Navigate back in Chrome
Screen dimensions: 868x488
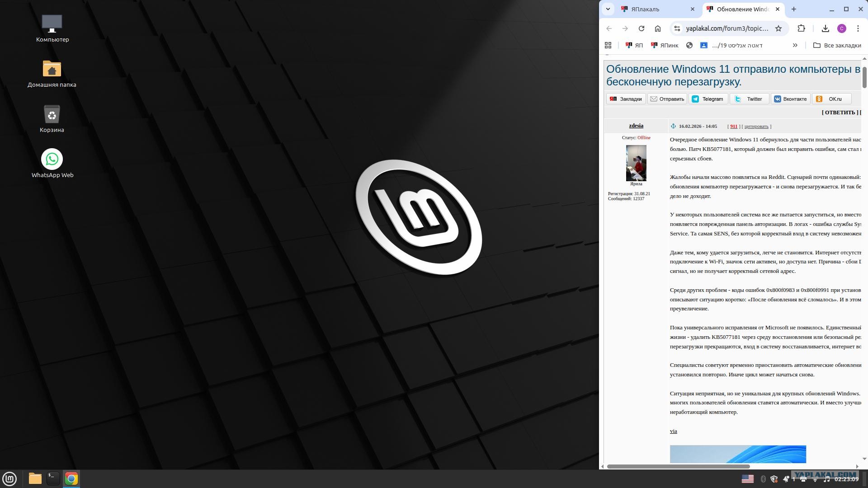[x=609, y=28]
